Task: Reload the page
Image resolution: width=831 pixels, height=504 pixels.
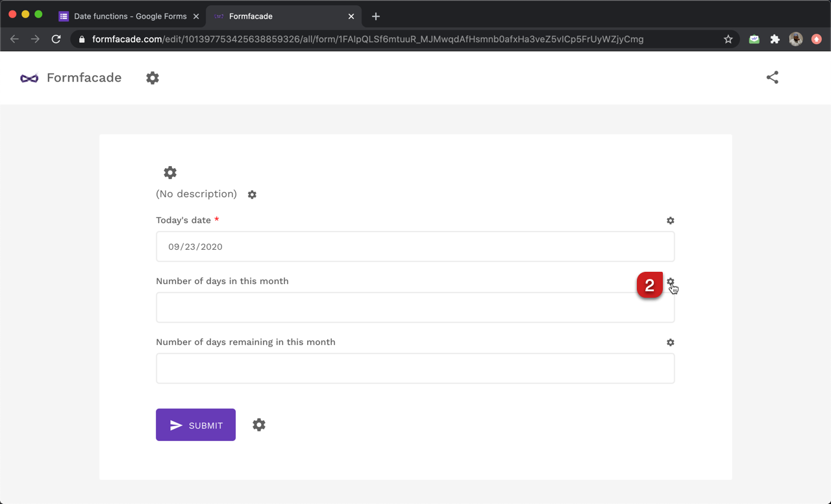Action: pos(56,40)
